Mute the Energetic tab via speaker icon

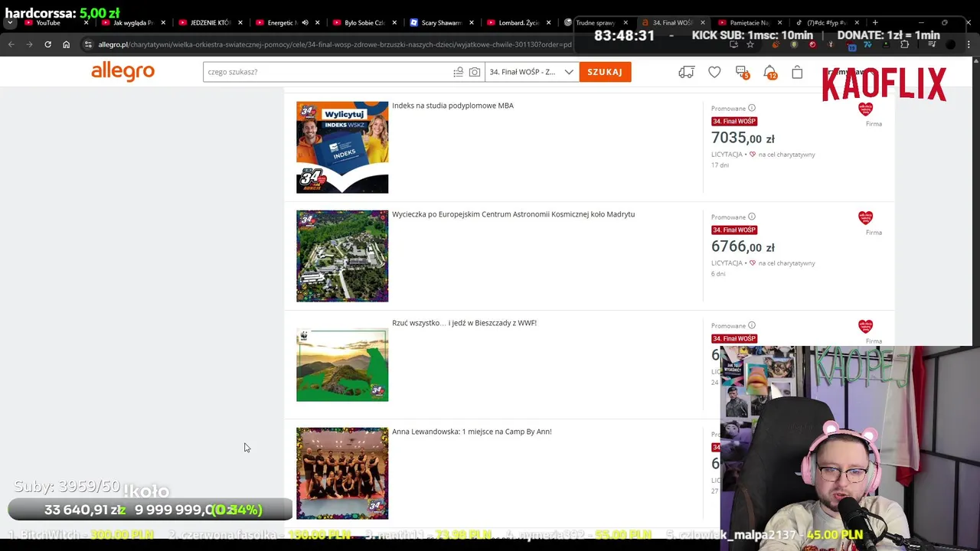[x=305, y=23]
